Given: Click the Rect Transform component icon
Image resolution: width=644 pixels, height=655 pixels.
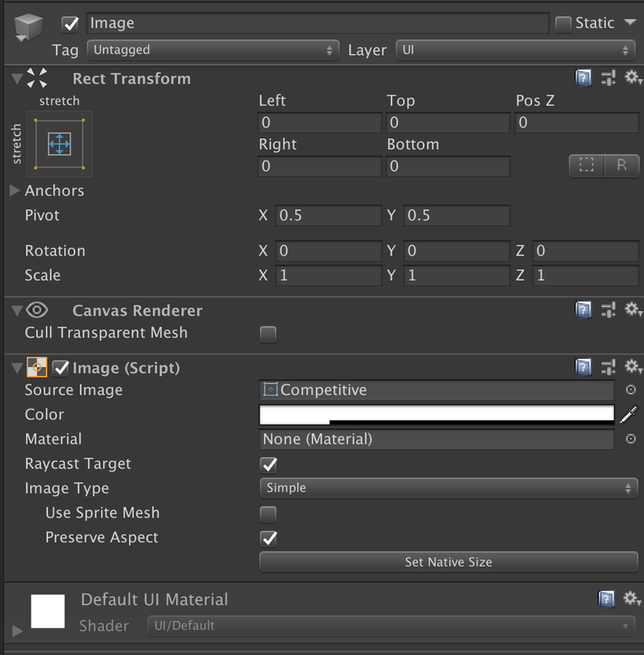Looking at the screenshot, I should click(x=37, y=78).
